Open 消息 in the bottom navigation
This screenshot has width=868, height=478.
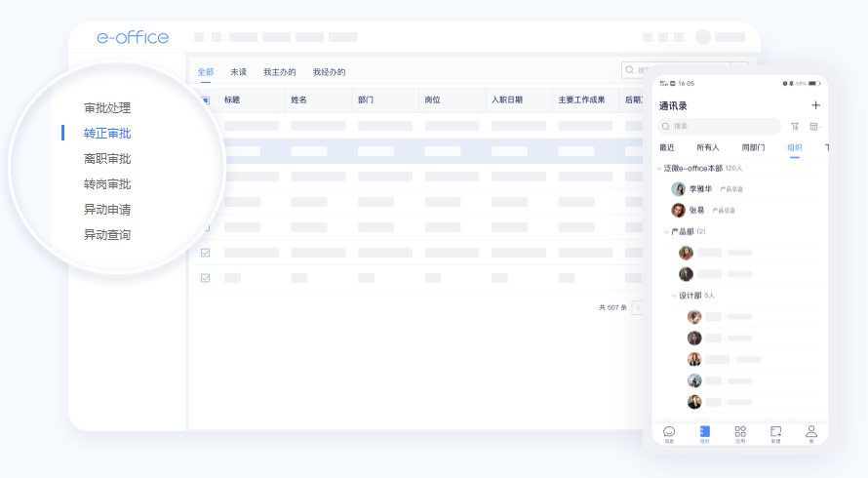(669, 432)
